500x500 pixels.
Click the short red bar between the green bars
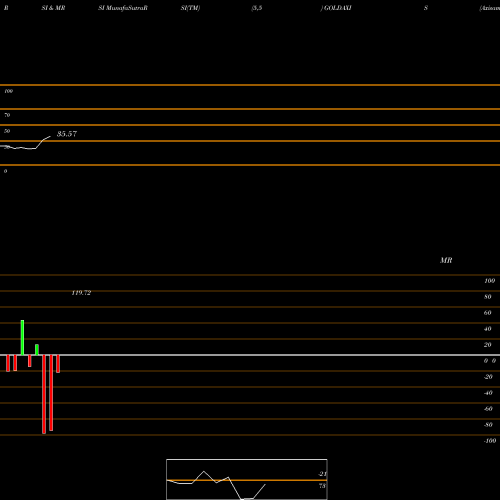pos(30,361)
